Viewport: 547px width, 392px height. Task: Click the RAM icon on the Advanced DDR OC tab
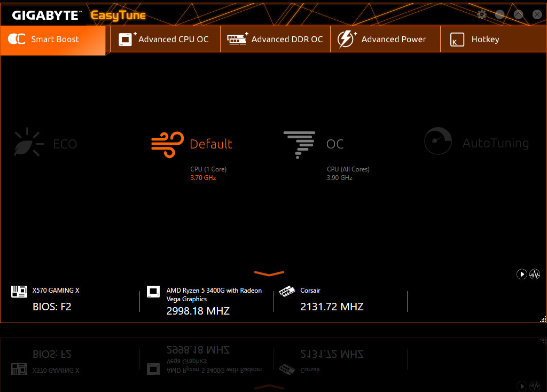coord(237,38)
